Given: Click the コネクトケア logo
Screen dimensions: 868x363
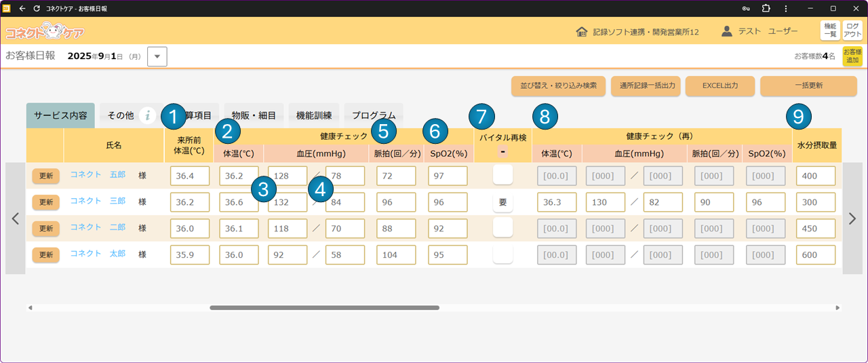Looking at the screenshot, I should click(45, 31).
